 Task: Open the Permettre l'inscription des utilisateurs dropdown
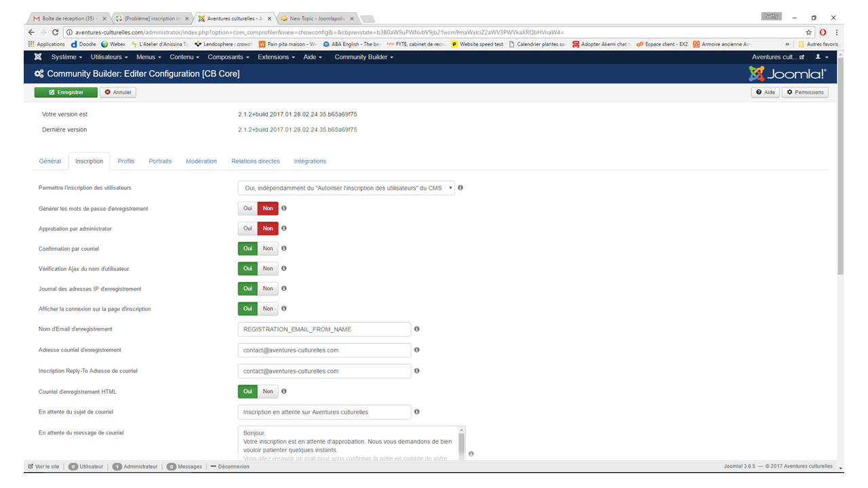point(346,188)
